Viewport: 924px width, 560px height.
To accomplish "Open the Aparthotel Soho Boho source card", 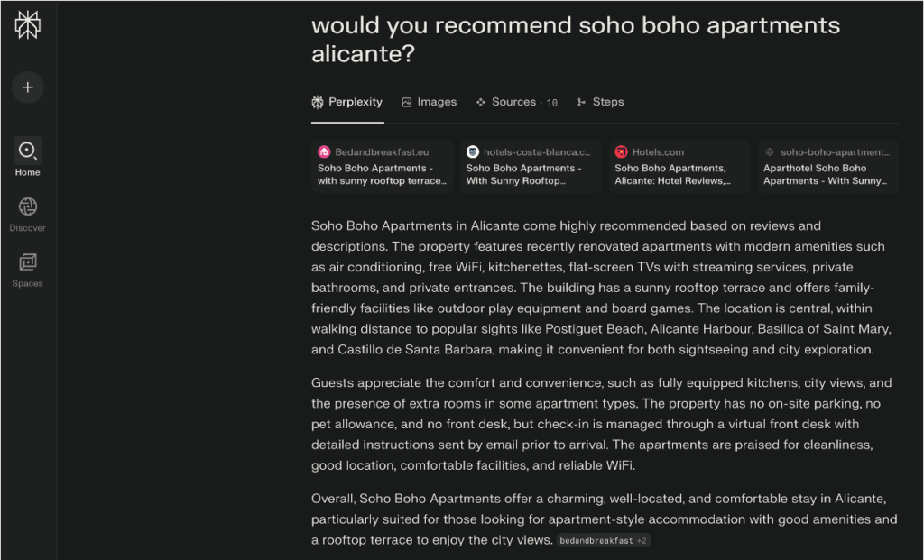I will (827, 167).
